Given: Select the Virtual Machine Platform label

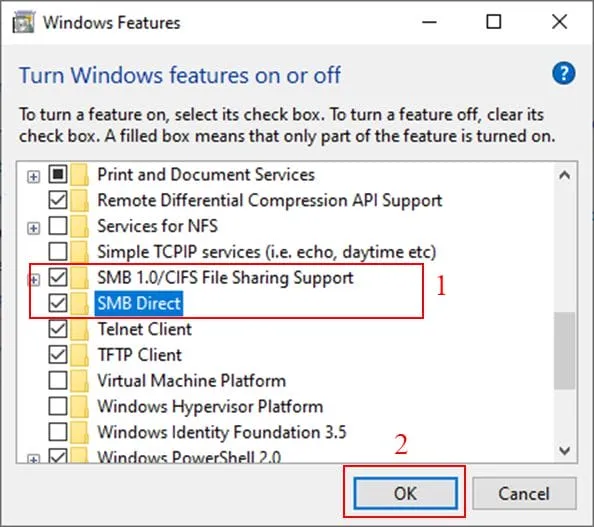Looking at the screenshot, I should pyautogui.click(x=192, y=381).
